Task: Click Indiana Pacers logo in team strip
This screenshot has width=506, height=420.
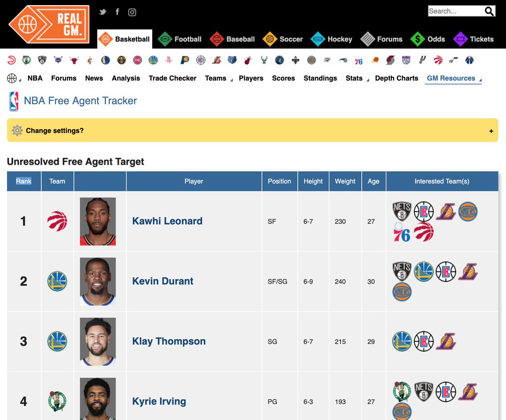Action: click(185, 60)
